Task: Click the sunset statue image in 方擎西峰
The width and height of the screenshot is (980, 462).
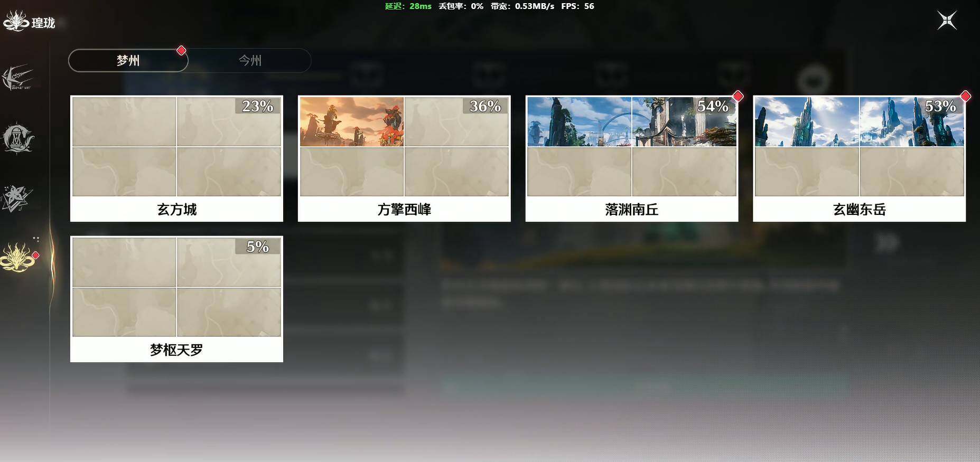Action: click(x=352, y=121)
